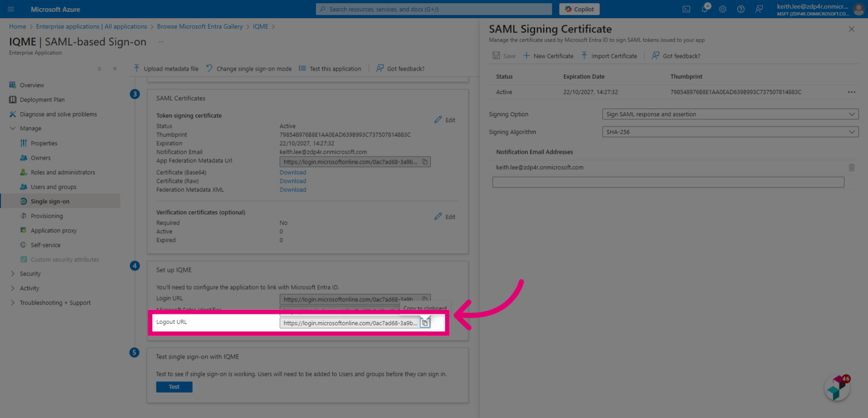Collapse the Manage section

point(13,128)
